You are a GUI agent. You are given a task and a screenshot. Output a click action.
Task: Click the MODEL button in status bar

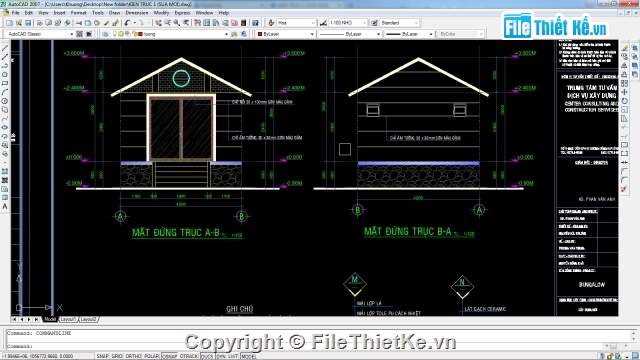pos(249,356)
